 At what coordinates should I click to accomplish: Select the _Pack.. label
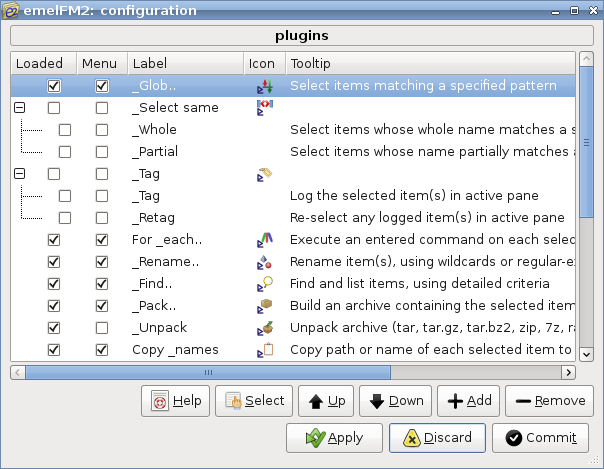coord(154,306)
